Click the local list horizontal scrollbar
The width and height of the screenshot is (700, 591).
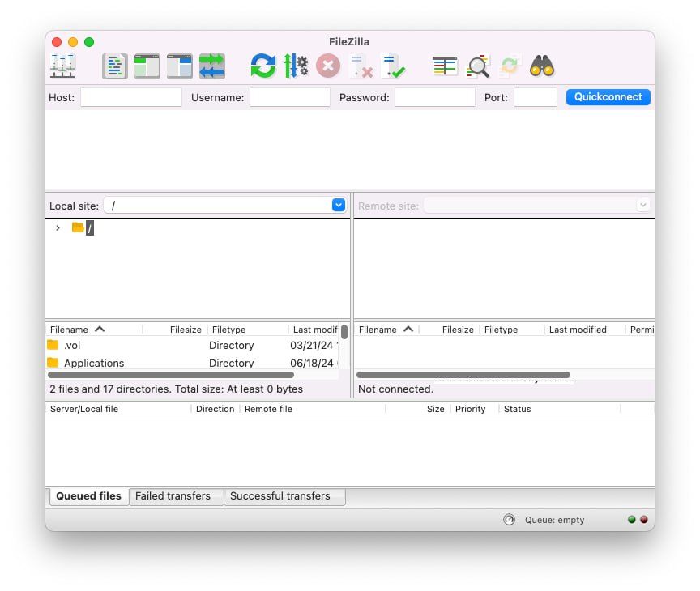(171, 375)
